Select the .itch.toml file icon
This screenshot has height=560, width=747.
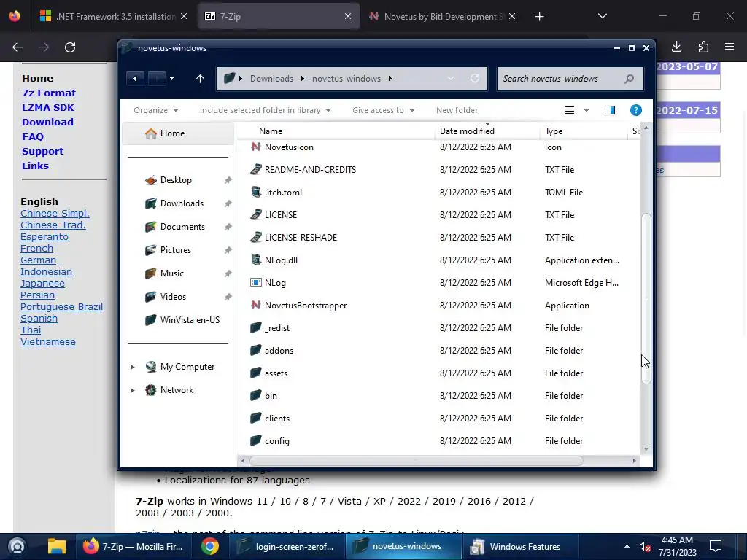(256, 192)
